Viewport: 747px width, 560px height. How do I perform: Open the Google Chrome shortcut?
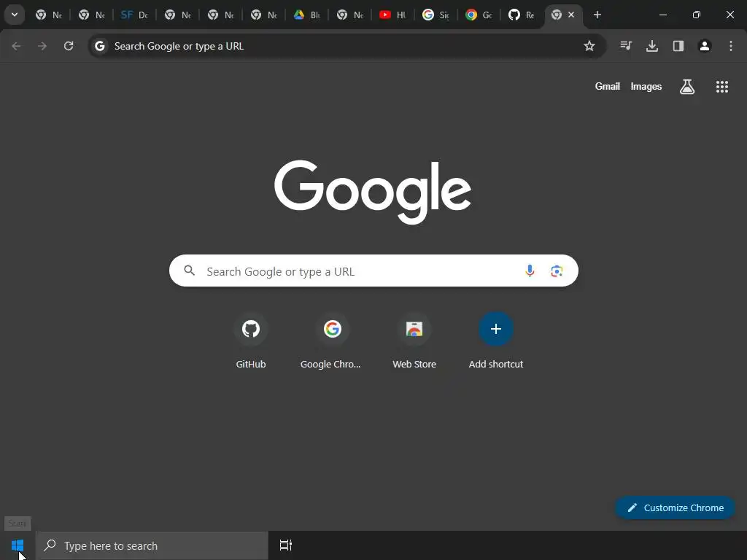point(332,341)
